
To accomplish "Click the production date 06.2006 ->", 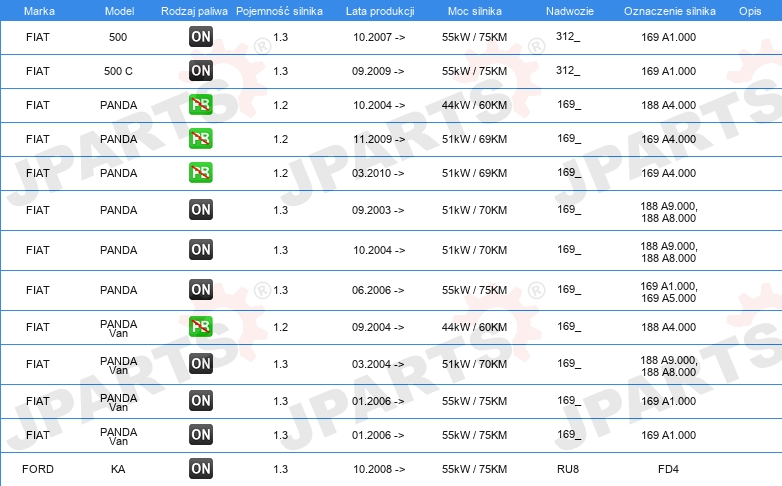I will 378,290.
